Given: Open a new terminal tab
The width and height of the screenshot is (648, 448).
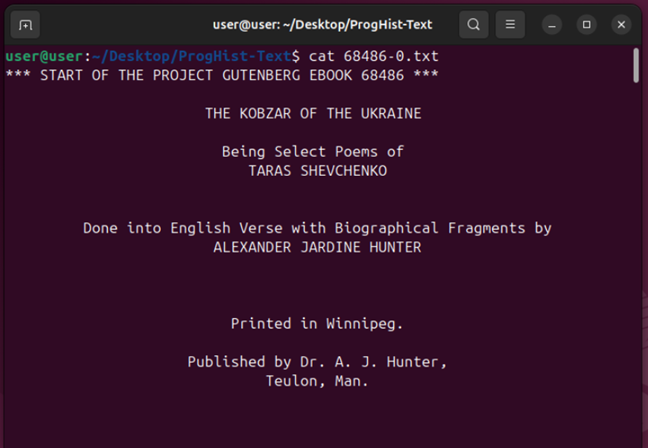Looking at the screenshot, I should pos(26,24).
